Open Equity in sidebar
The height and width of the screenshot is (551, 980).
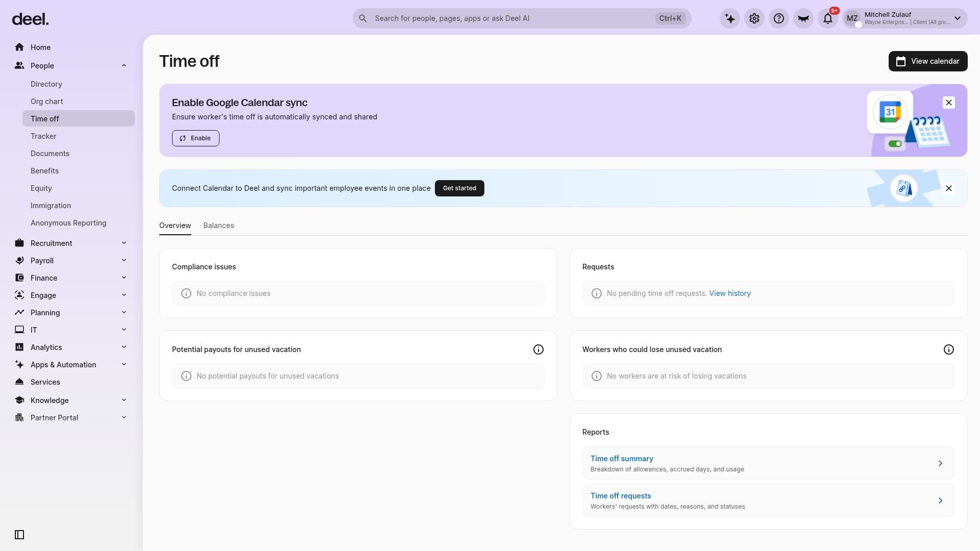tap(41, 188)
